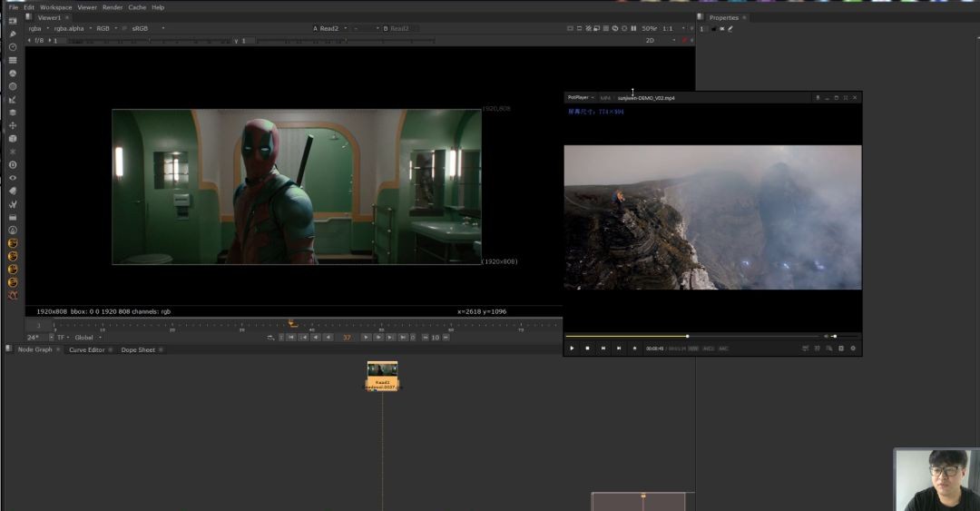This screenshot has width=980, height=511.
Task: Click the viewer loop mode icon
Action: [x=270, y=337]
